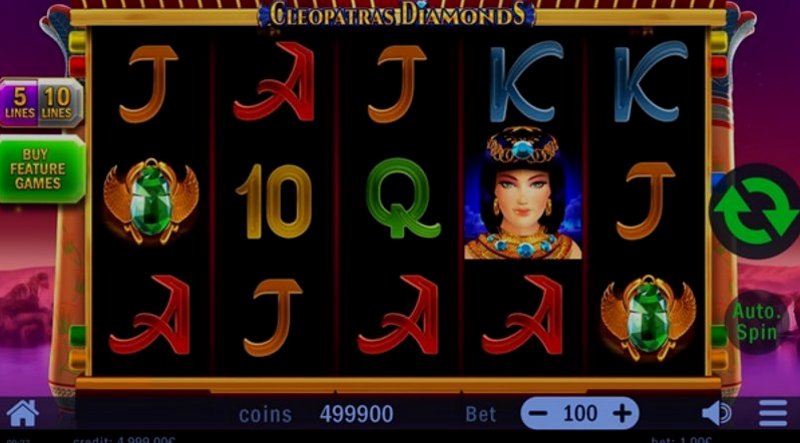Click the green Q symbol
The image size is (800, 443).
click(403, 198)
